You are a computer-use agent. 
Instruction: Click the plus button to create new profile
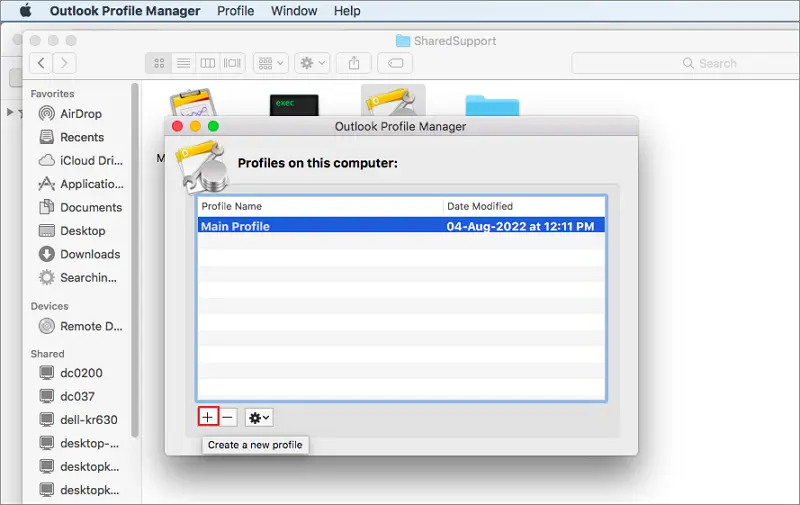(x=208, y=417)
